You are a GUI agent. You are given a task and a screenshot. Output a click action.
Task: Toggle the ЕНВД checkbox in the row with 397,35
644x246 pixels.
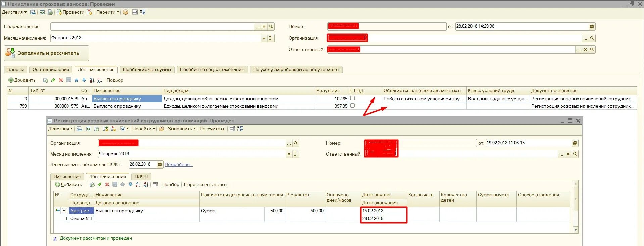coord(352,106)
